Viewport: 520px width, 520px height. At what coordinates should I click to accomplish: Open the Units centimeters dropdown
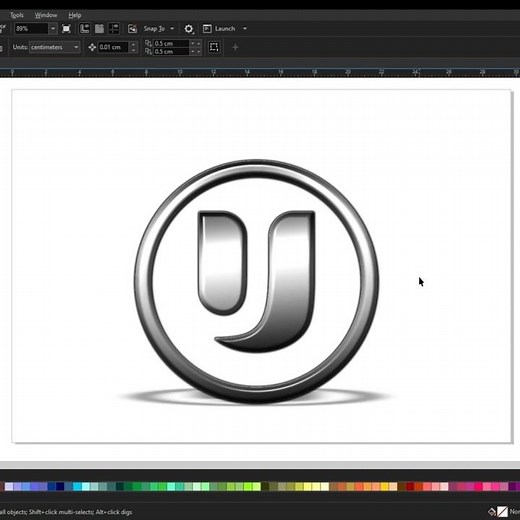tap(55, 47)
